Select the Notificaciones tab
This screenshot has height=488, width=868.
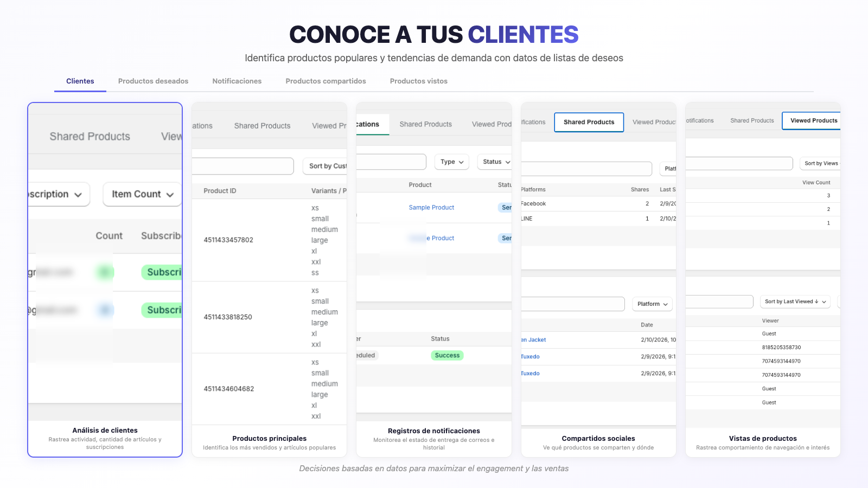coord(237,81)
